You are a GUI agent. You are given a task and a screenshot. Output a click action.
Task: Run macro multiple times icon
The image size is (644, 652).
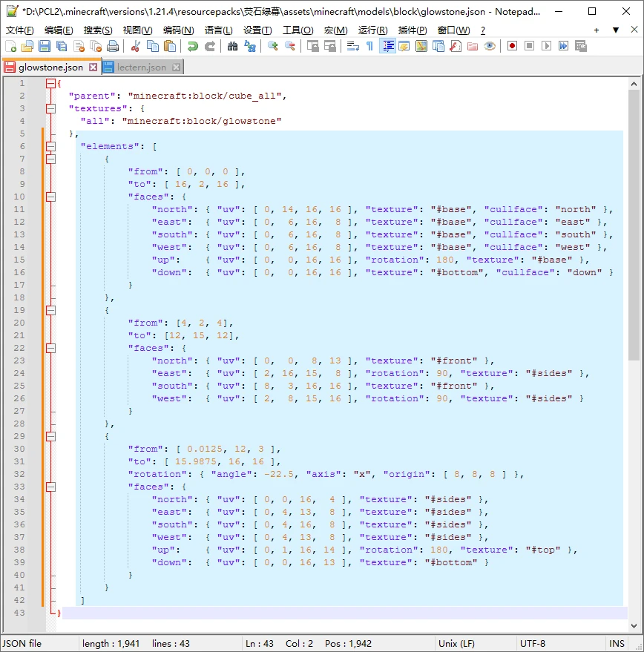[563, 46]
